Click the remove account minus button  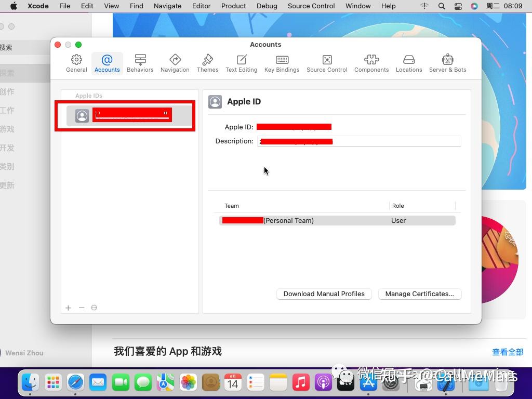tap(82, 308)
